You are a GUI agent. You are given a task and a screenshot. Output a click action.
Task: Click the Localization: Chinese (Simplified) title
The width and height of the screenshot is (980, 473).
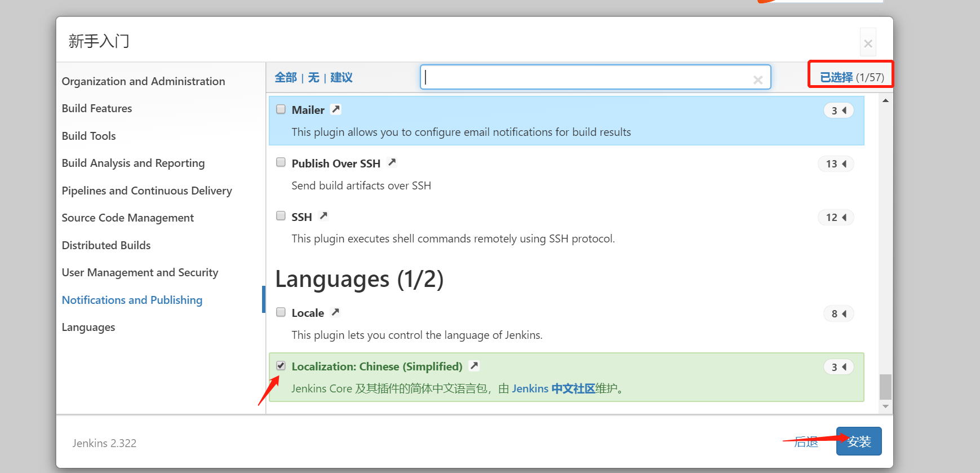click(x=377, y=366)
